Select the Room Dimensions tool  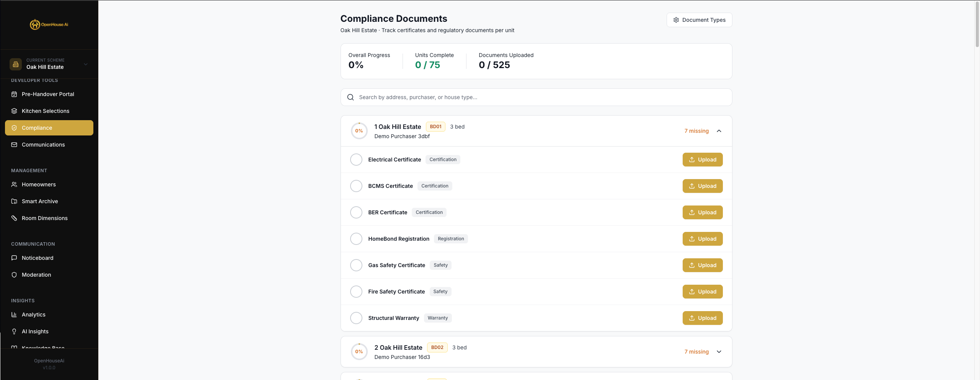point(44,218)
